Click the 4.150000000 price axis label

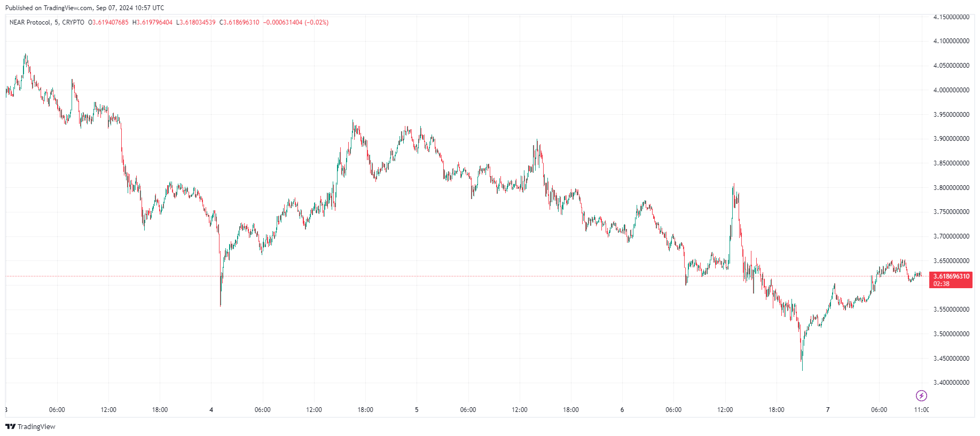coord(951,17)
